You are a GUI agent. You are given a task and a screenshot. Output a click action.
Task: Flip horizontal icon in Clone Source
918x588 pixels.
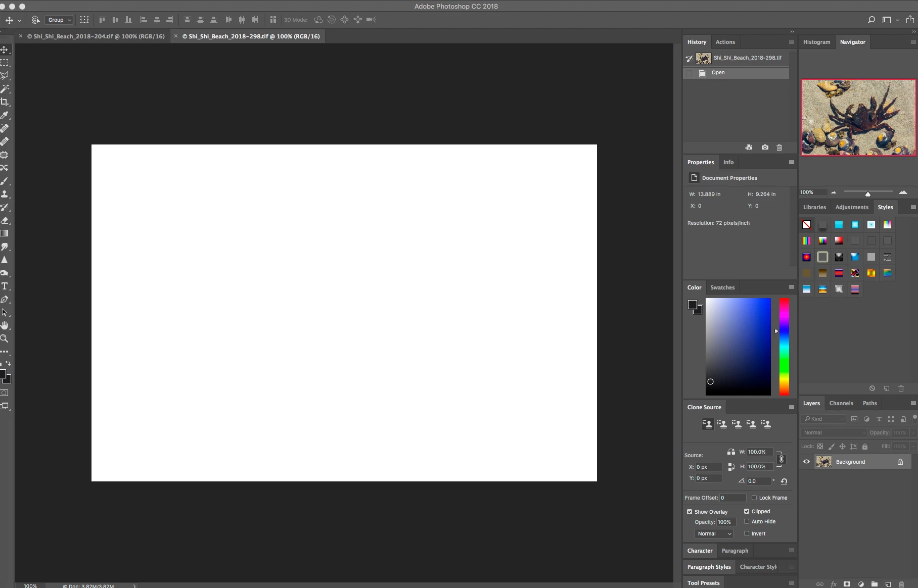(731, 452)
